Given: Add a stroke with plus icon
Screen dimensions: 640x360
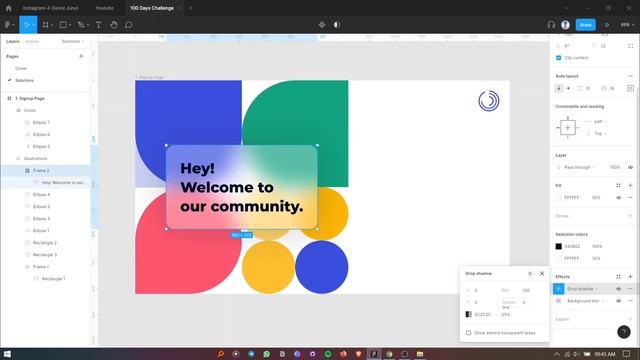Looking at the screenshot, I should tap(630, 216).
